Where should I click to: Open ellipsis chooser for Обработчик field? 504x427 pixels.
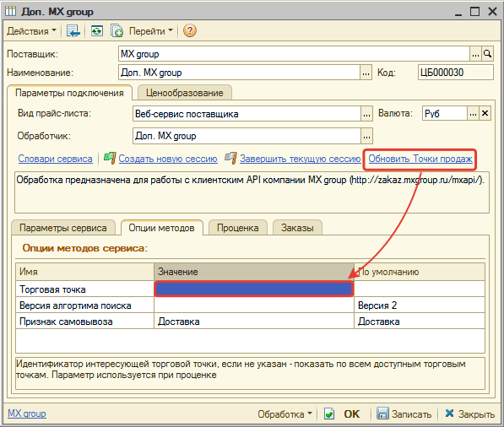366,136
